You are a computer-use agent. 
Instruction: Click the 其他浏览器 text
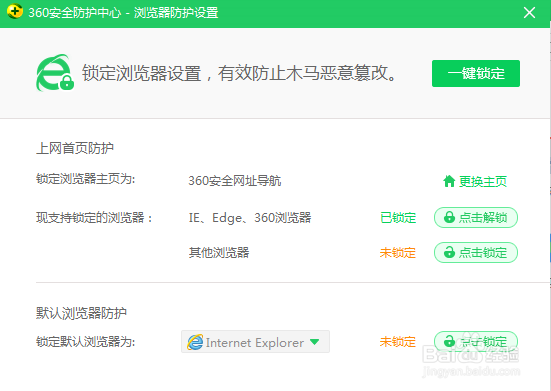click(219, 253)
